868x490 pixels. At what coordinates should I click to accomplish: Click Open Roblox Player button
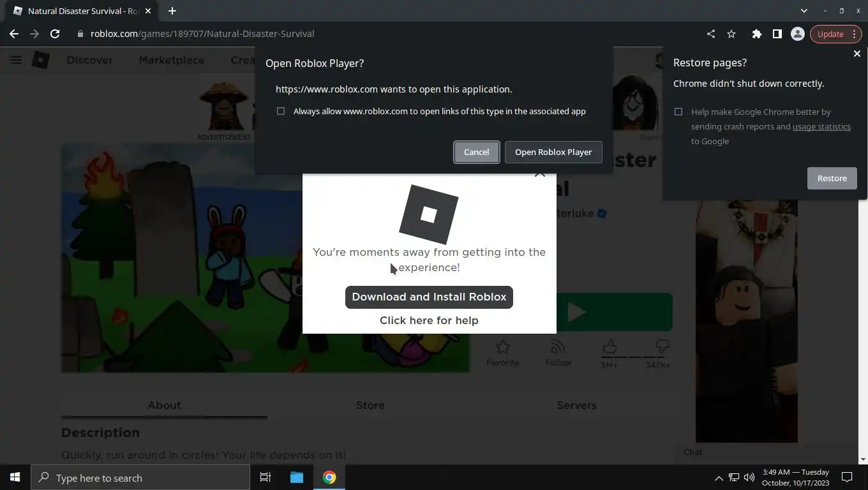tap(553, 152)
